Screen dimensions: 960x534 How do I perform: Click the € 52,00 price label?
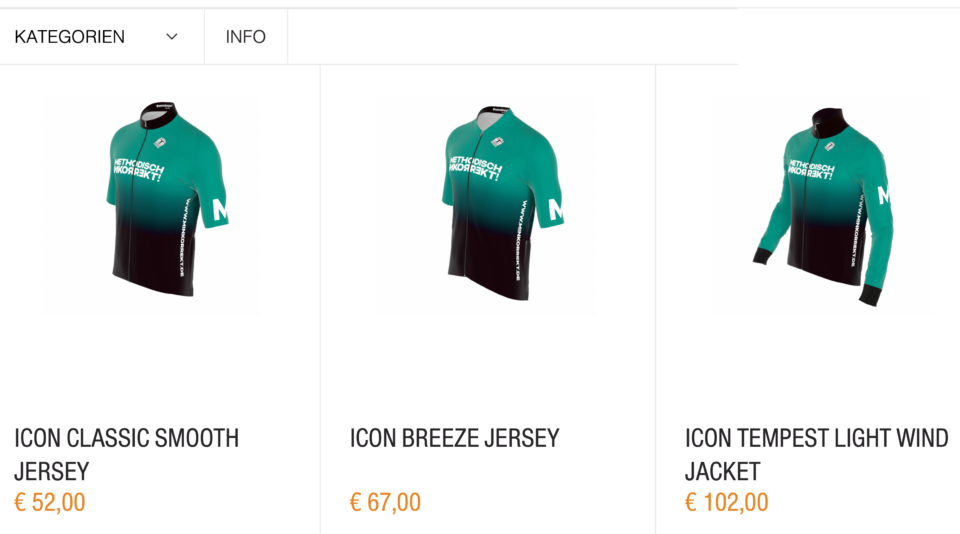click(50, 502)
